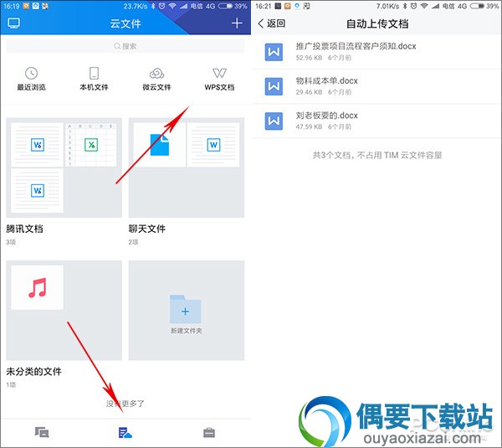Tap the plus icon in 云文件 header
Image resolution: width=502 pixels, height=448 pixels.
237,23
